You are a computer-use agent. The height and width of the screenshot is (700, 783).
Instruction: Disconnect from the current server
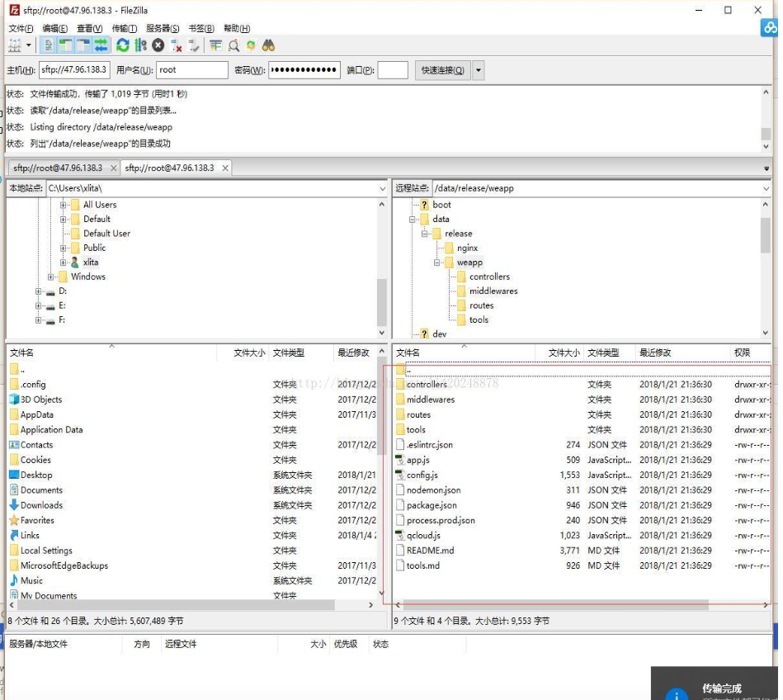point(176,46)
